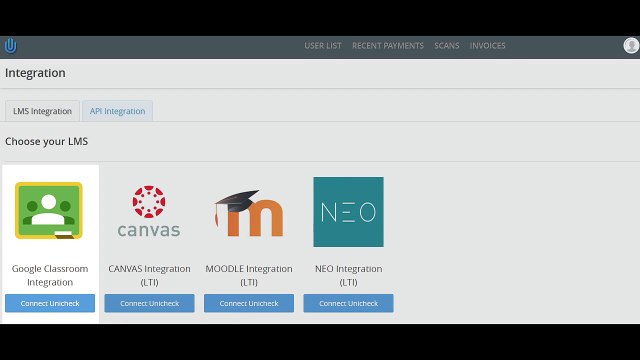Open the Scans menu item
640x360 pixels.
pos(447,46)
